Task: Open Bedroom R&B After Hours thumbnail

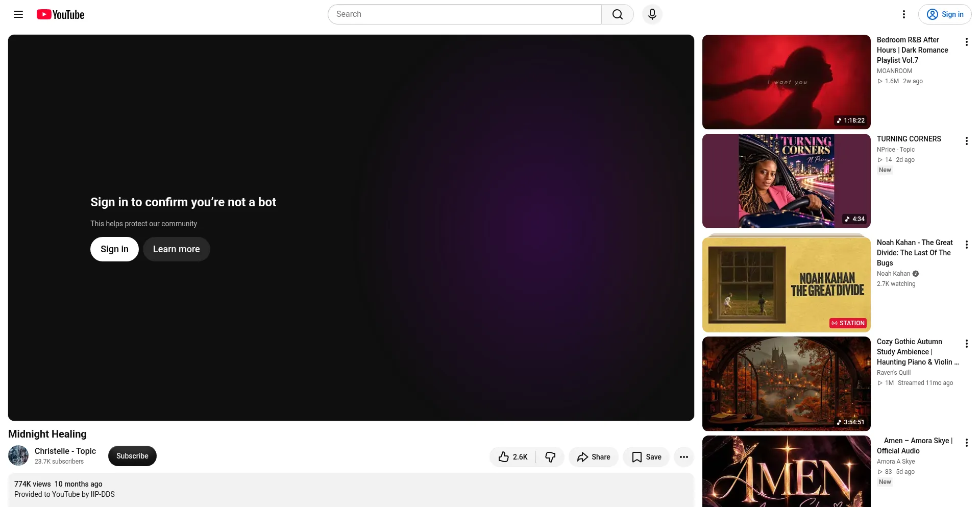Action: 787,82
